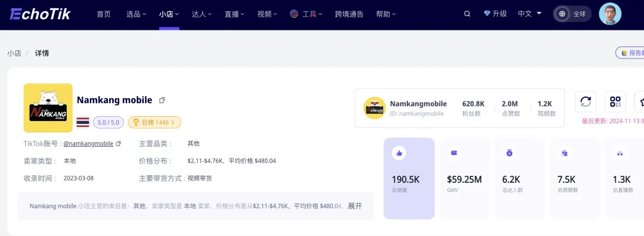This screenshot has height=236, width=644.
Task: Expand the 选品 menu
Action: click(137, 14)
